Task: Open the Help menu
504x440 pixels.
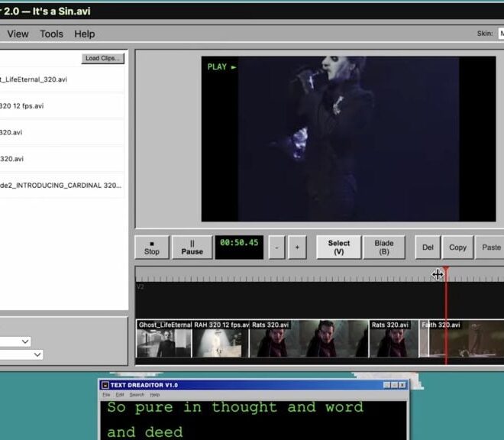Action: coord(84,34)
